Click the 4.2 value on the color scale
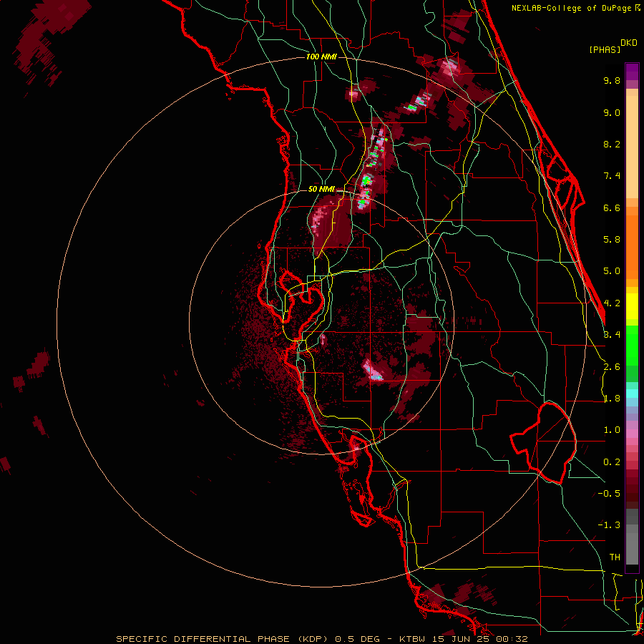 (x=612, y=303)
